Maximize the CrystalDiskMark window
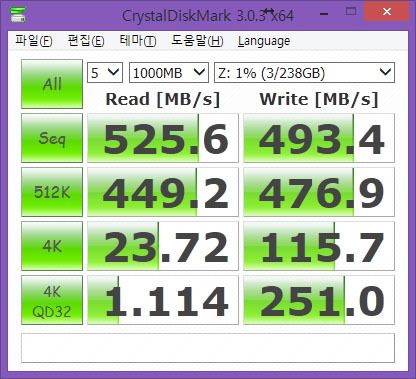The height and width of the screenshot is (379, 416). click(x=351, y=12)
